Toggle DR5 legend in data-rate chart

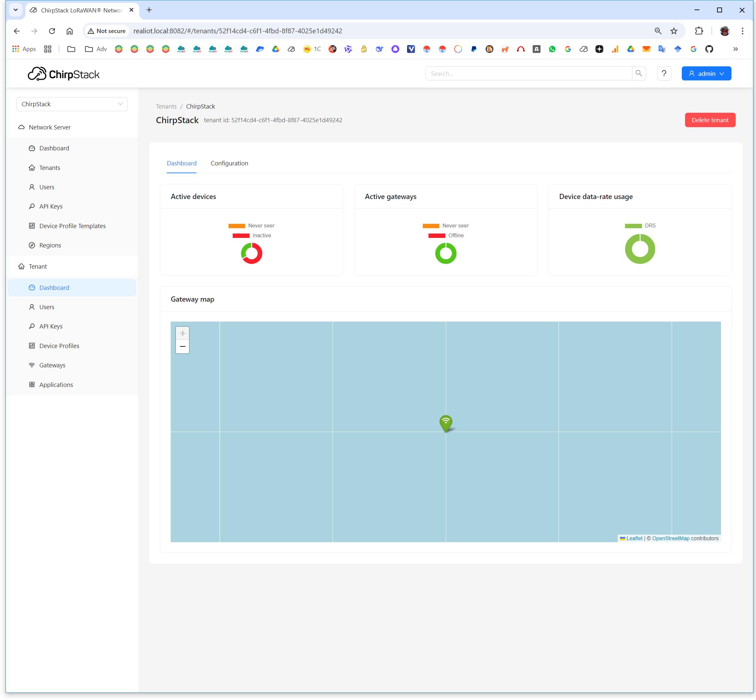coord(640,226)
